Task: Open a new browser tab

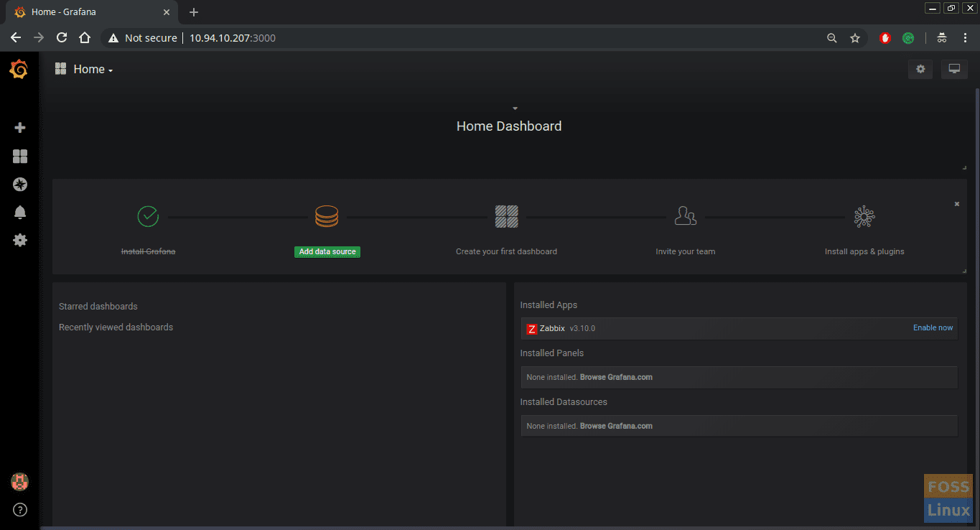Action: coord(194,12)
